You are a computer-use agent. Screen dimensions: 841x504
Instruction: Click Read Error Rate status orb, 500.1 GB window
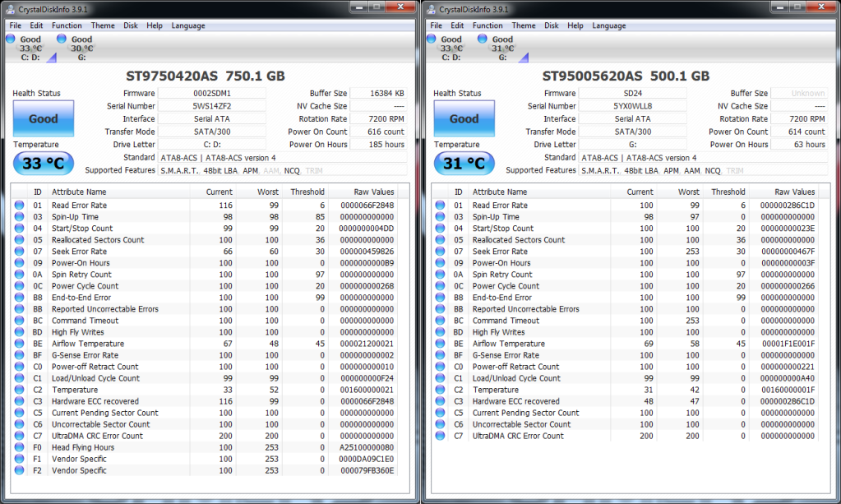(441, 205)
